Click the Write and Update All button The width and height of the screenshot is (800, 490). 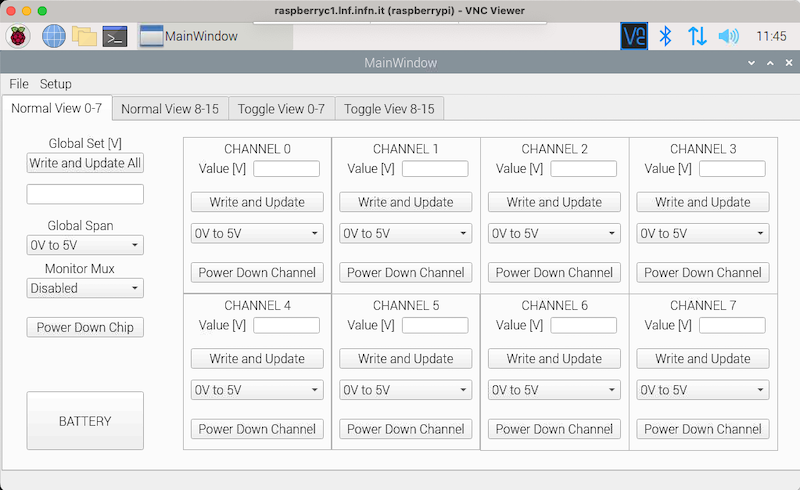pos(85,163)
